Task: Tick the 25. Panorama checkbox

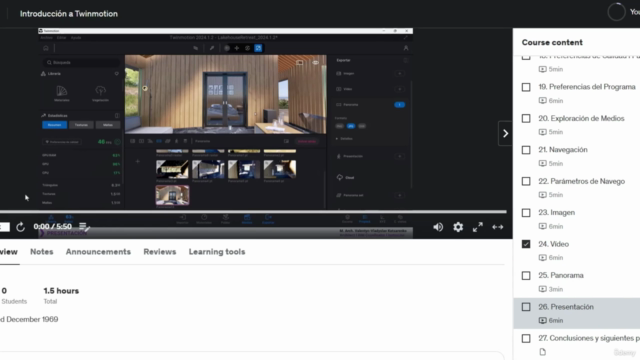Action: pyautogui.click(x=526, y=276)
